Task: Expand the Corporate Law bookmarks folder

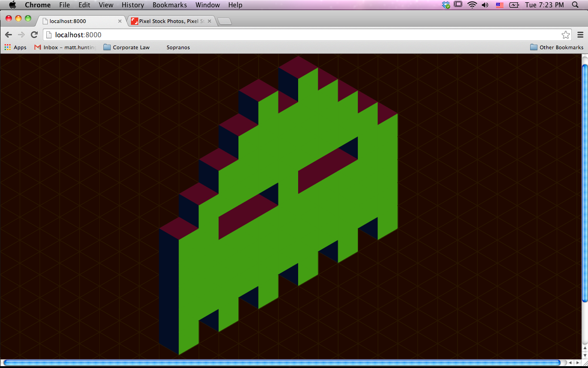Action: (126, 47)
